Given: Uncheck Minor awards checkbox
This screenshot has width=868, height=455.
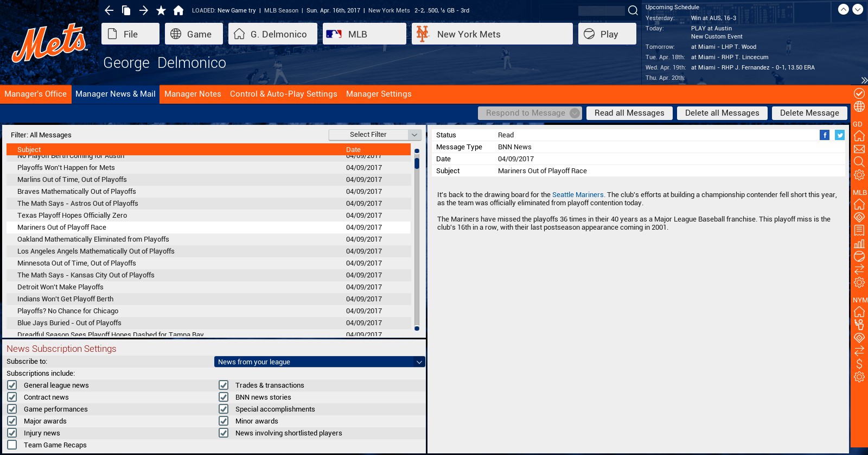Looking at the screenshot, I should click(224, 421).
